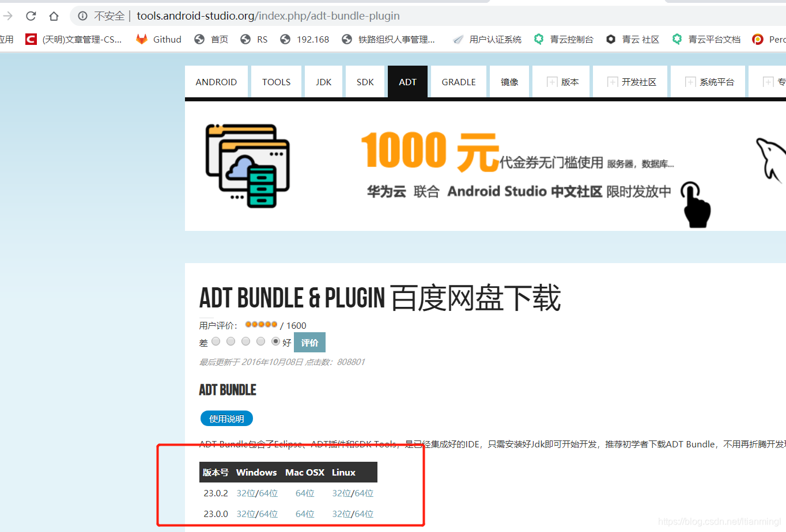Download 23.0.0 Mac OSX 64位 bundle
This screenshot has width=786, height=532.
[x=305, y=514]
